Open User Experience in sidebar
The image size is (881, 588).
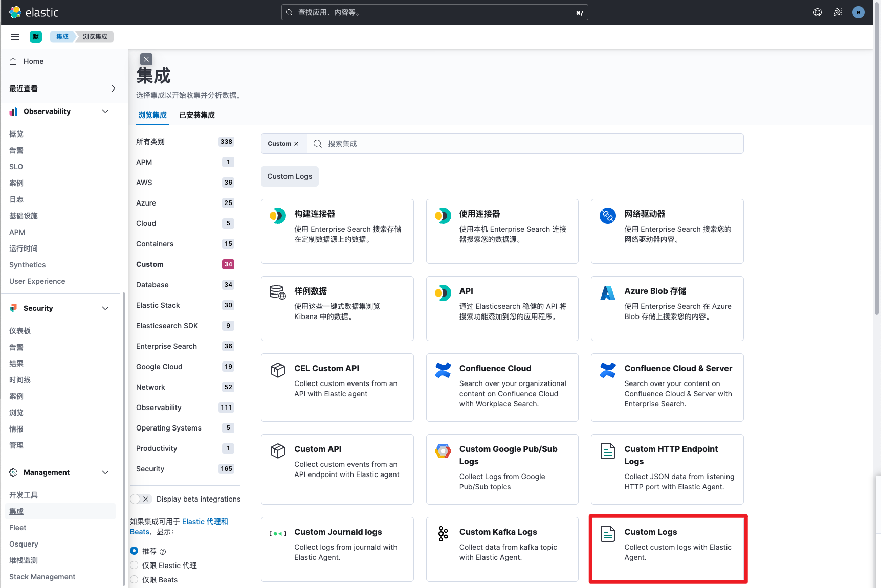[37, 281]
